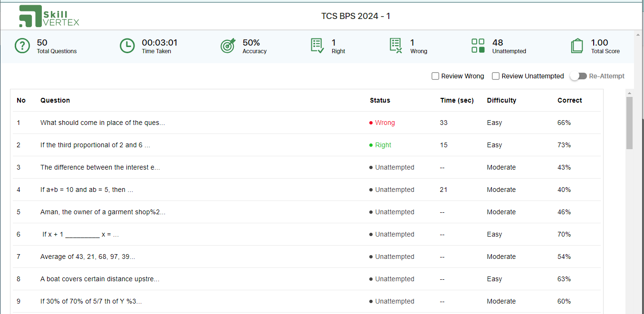Open question 1 about the question mark
This screenshot has width=644, height=314.
coord(103,123)
